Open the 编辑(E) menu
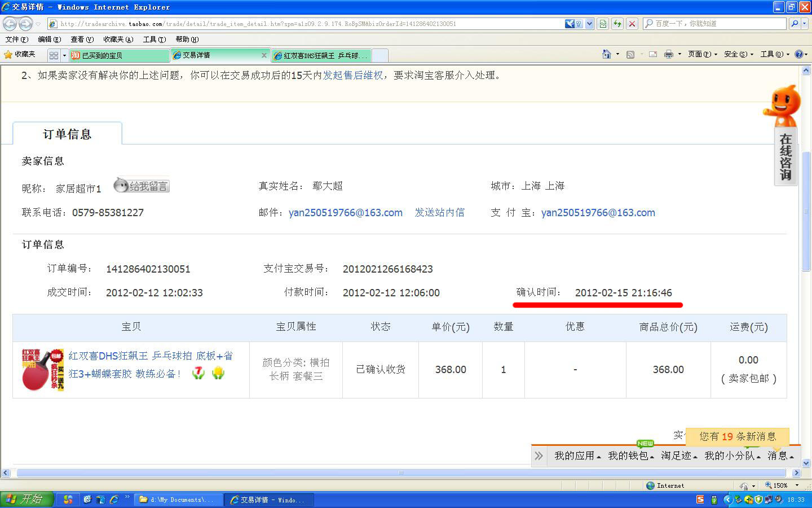812x508 pixels. [50, 40]
